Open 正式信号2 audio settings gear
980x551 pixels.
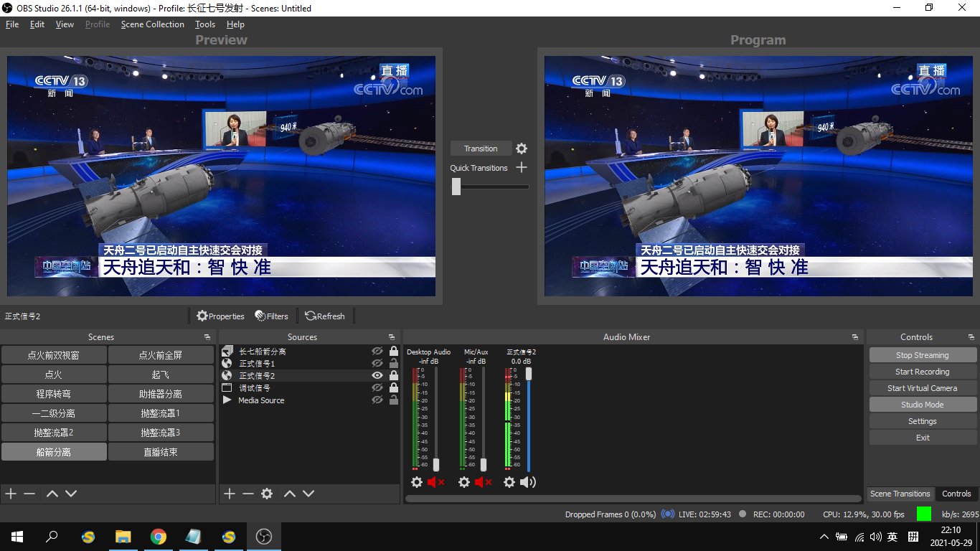(x=509, y=482)
